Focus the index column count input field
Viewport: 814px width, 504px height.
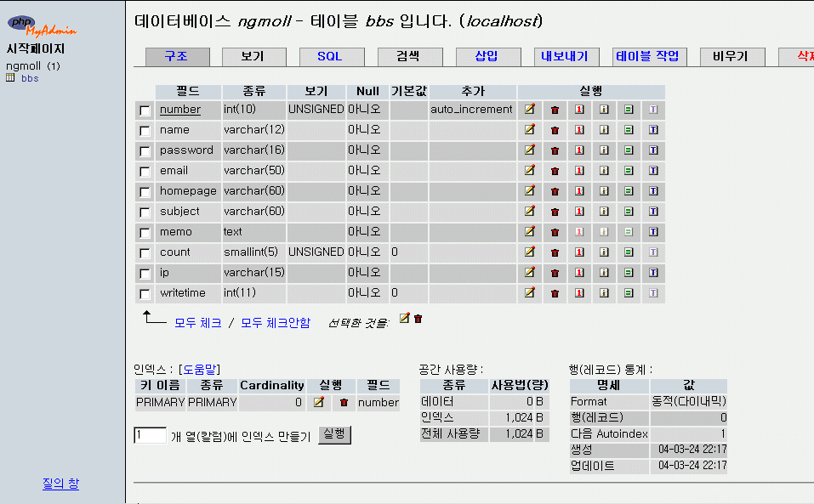150,435
